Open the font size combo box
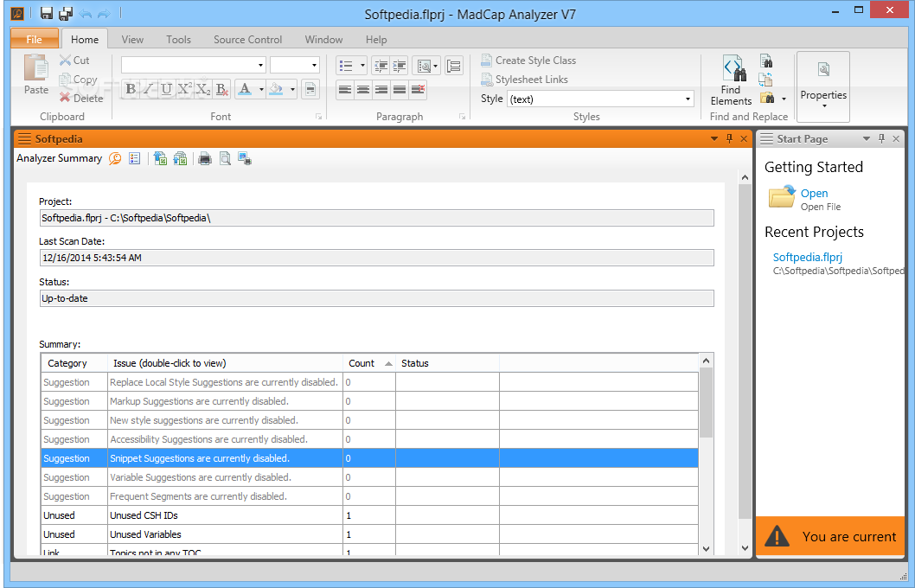The width and height of the screenshot is (915, 588). tap(295, 65)
